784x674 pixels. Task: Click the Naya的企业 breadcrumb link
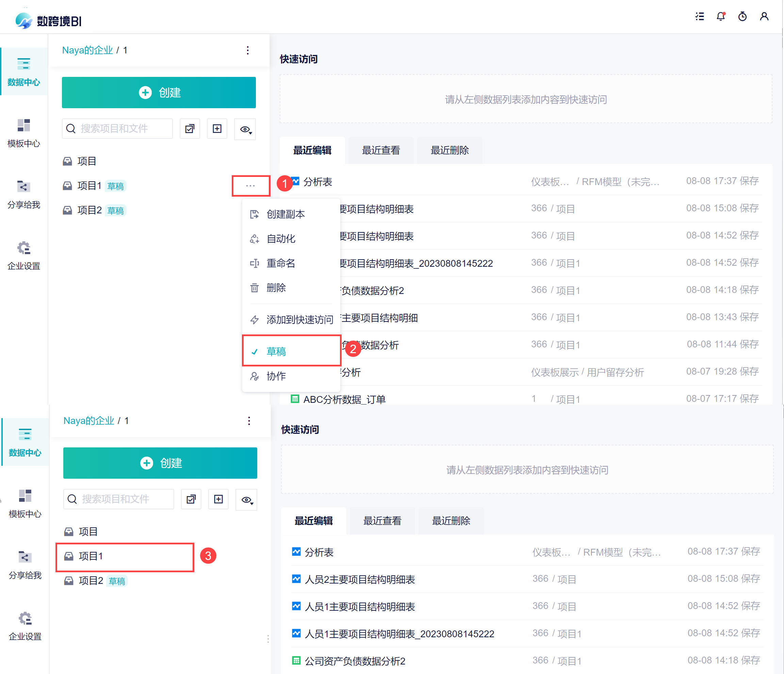87,50
